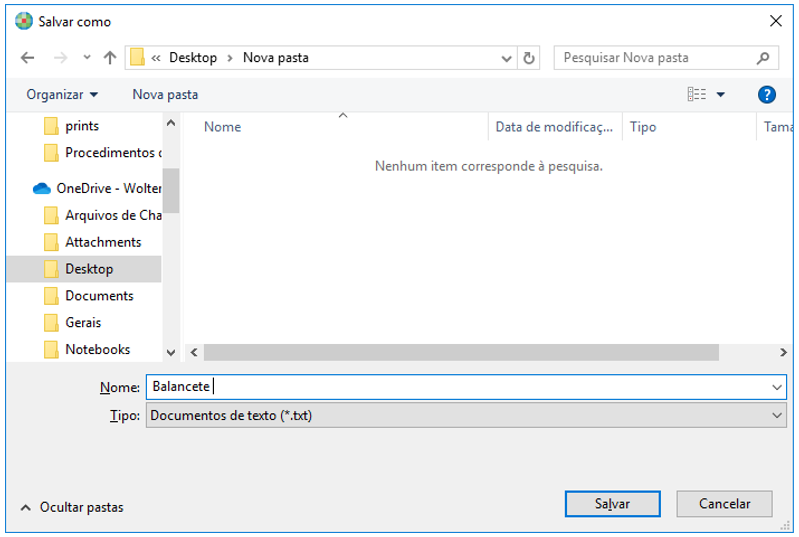The image size is (799, 537).
Task: Select the prints folder in the tree
Action: 84,126
